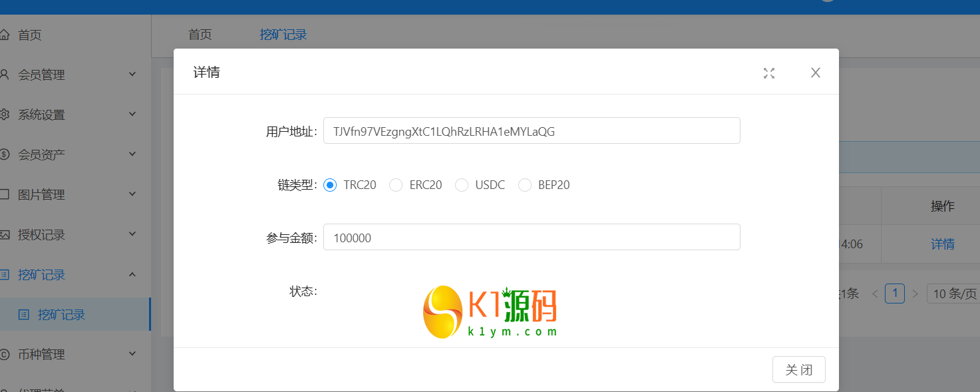Open the 10 条/页 page size dropdown
Screen dimensions: 980x392
953,294
